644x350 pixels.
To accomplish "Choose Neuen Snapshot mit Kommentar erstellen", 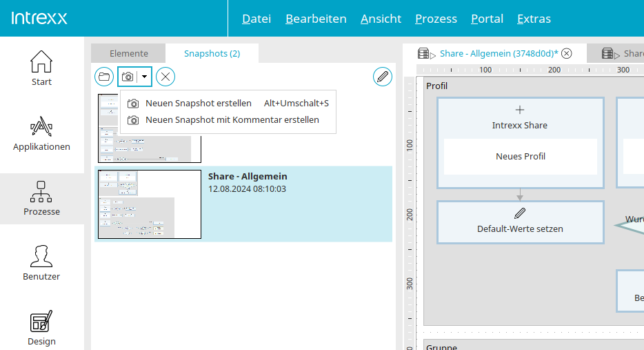I will (x=228, y=119).
